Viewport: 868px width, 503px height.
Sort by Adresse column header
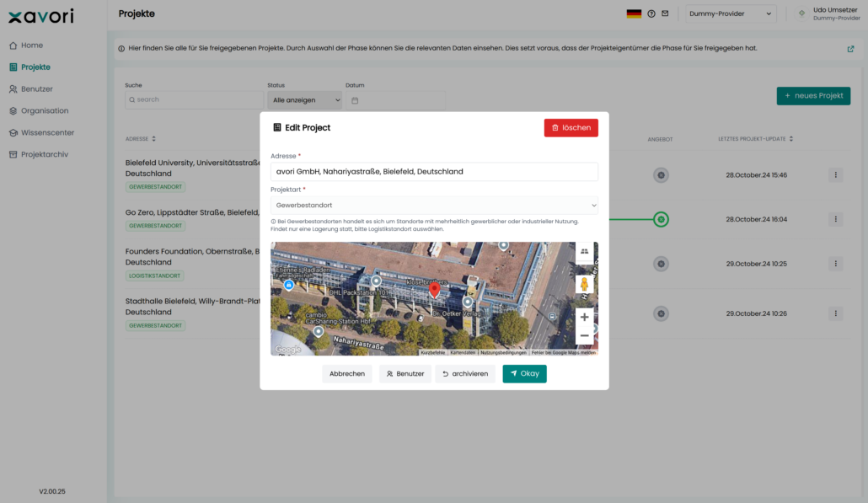pyautogui.click(x=140, y=139)
